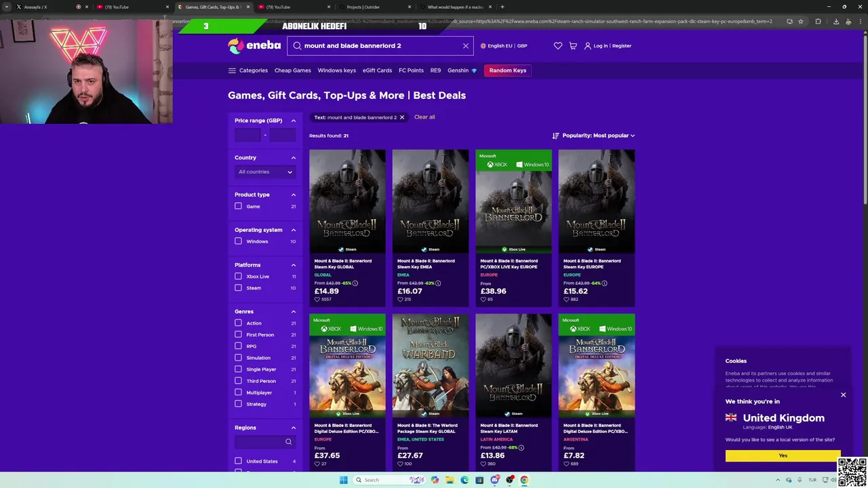Image resolution: width=868 pixels, height=488 pixels.
Task: Click the Clear all filters link
Action: pos(425,117)
